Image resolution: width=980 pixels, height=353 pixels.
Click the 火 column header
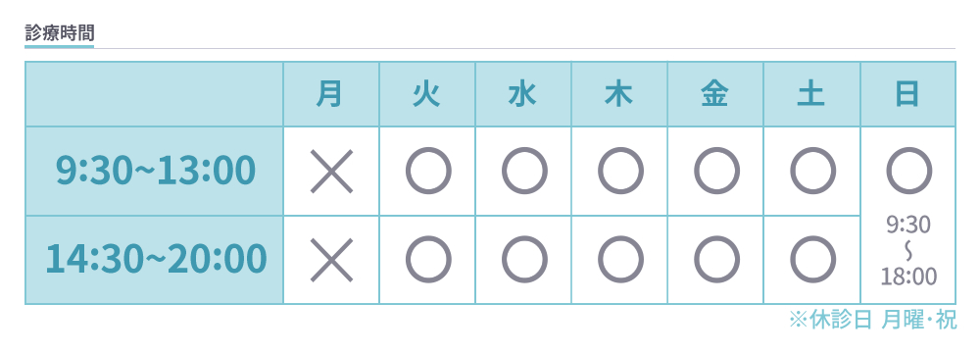point(427,94)
